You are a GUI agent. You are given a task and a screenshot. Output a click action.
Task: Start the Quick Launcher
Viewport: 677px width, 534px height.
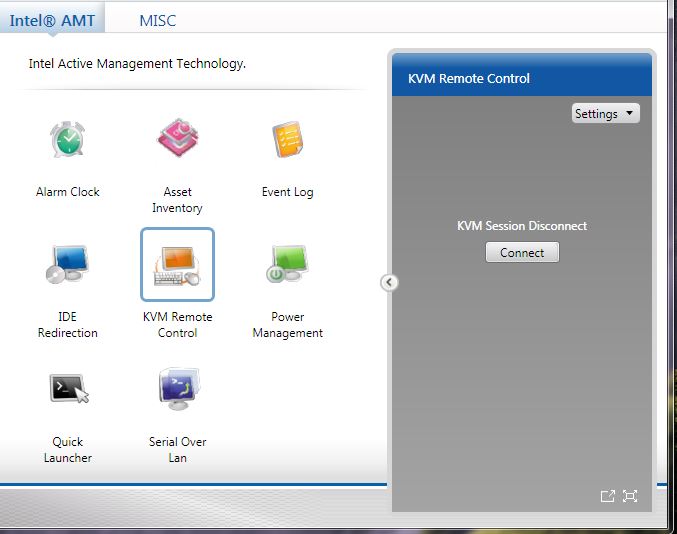69,389
